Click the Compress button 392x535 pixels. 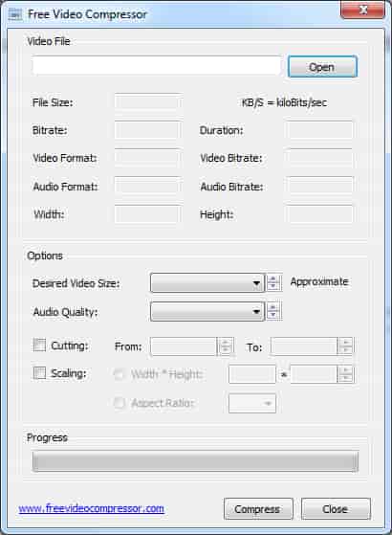(x=258, y=509)
